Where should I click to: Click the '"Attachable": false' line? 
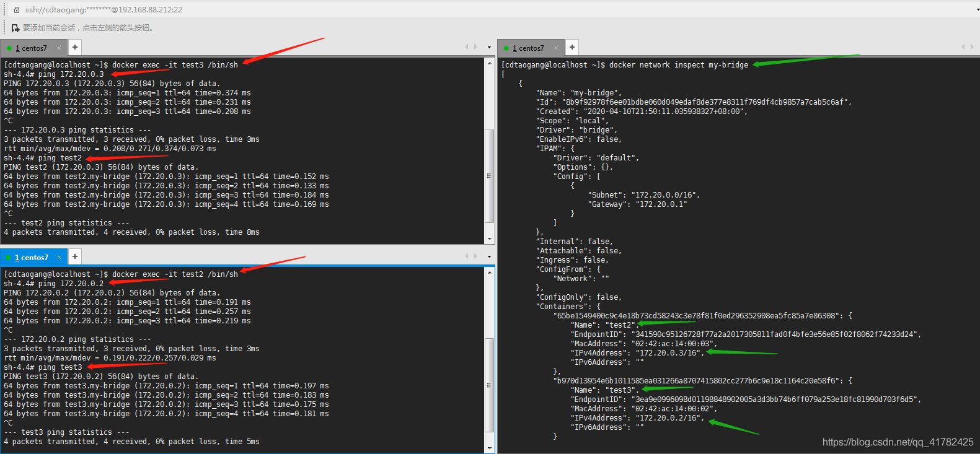pos(579,251)
